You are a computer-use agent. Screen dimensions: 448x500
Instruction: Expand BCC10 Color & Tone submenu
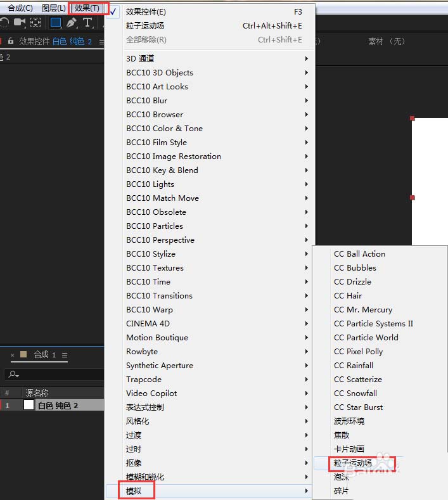pos(210,129)
